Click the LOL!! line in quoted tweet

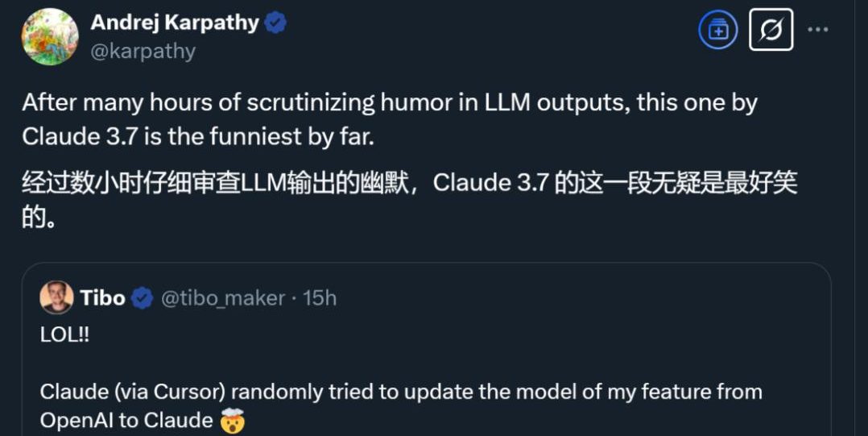[x=64, y=334]
